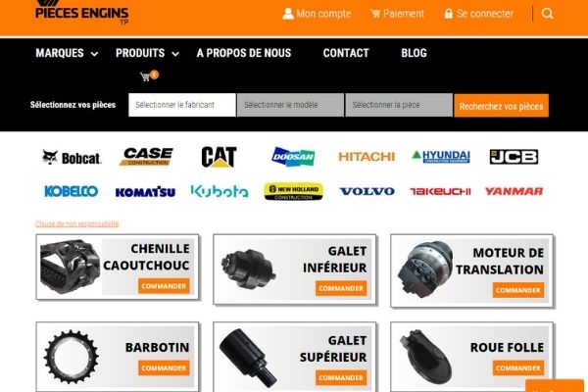
Task: Open the shopping cart icon with badge
Action: [x=149, y=75]
